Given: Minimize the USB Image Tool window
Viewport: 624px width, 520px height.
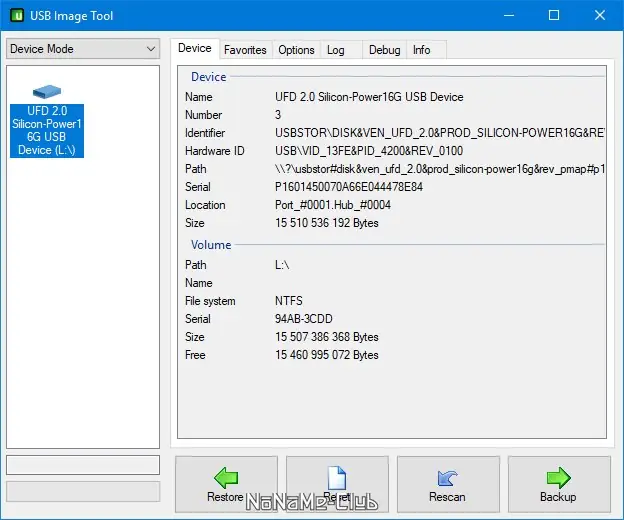Looking at the screenshot, I should click(x=509, y=16).
